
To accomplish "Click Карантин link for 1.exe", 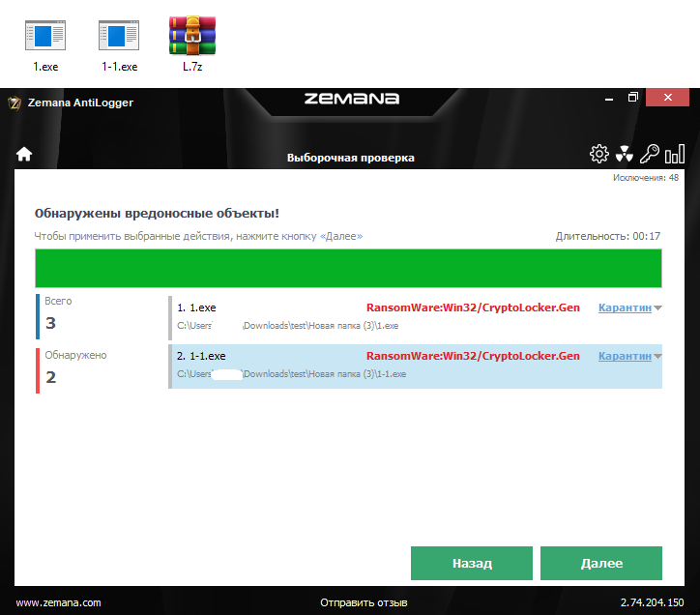I will click(625, 307).
